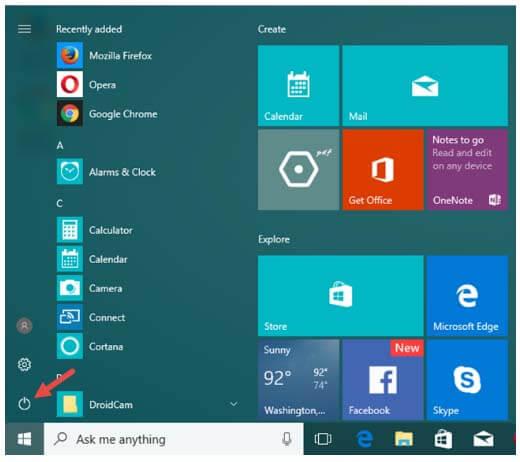
Task: Click the Get Office tile
Action: point(383,170)
